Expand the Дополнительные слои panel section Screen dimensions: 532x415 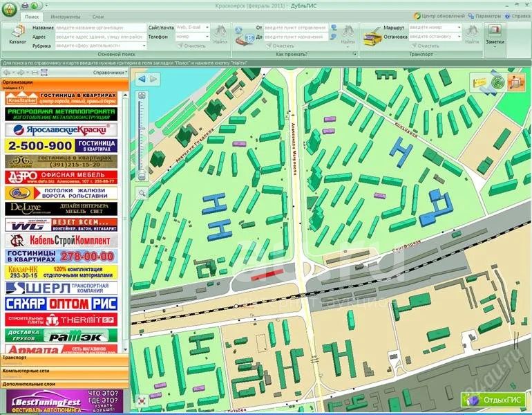point(64,384)
